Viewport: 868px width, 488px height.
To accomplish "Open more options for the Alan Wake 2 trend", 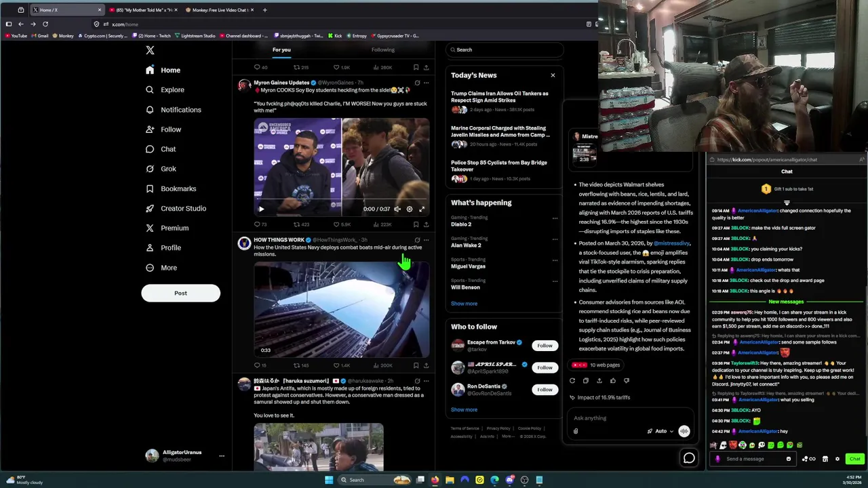I will coord(555,239).
